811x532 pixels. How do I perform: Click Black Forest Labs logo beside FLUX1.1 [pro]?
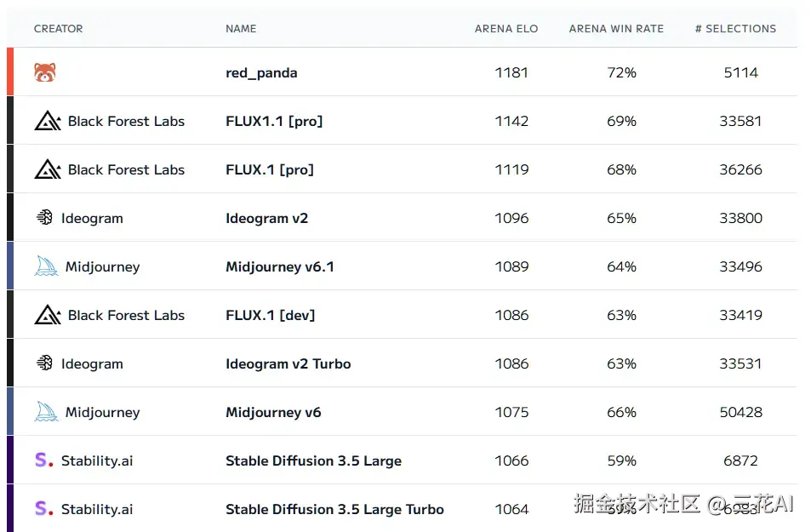(x=48, y=121)
